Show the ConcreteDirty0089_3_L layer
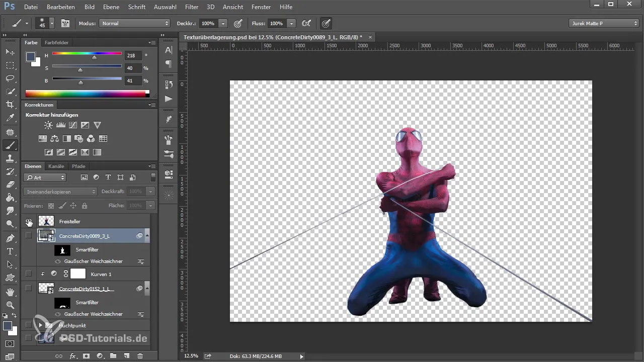Viewport: 644px width, 362px height. 29,235
